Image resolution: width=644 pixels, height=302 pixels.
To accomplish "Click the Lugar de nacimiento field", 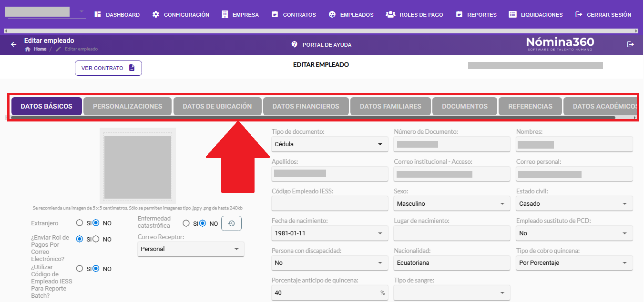I will [452, 233].
